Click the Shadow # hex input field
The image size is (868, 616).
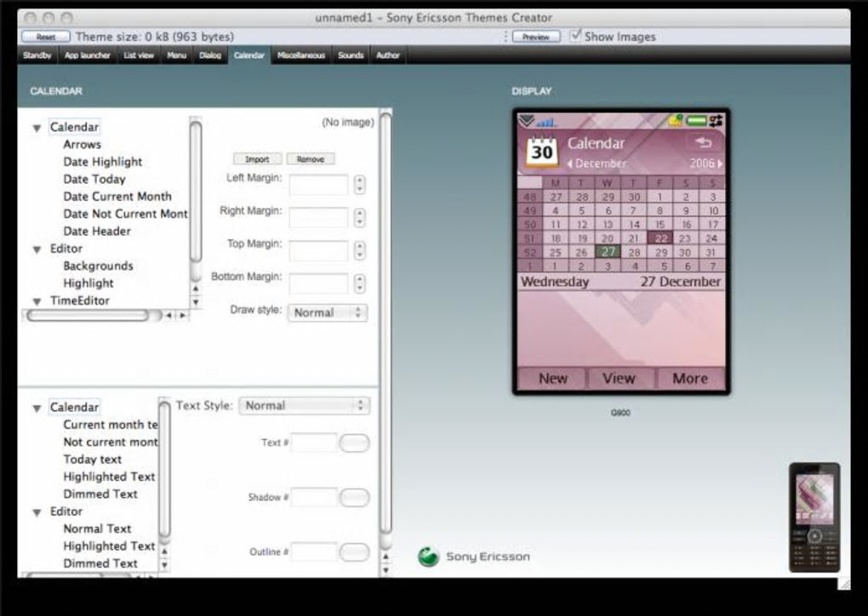click(314, 498)
